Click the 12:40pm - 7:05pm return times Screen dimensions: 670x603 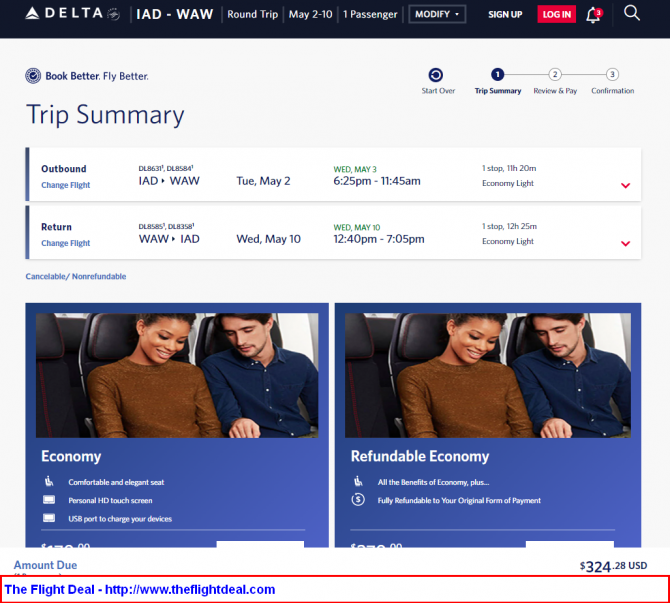coord(379,239)
